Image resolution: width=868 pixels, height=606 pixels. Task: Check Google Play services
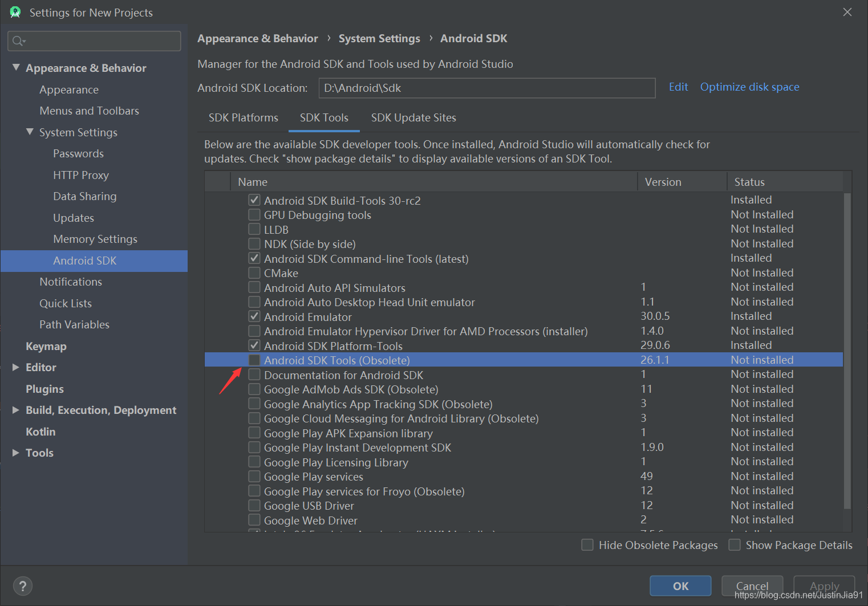[x=254, y=477]
